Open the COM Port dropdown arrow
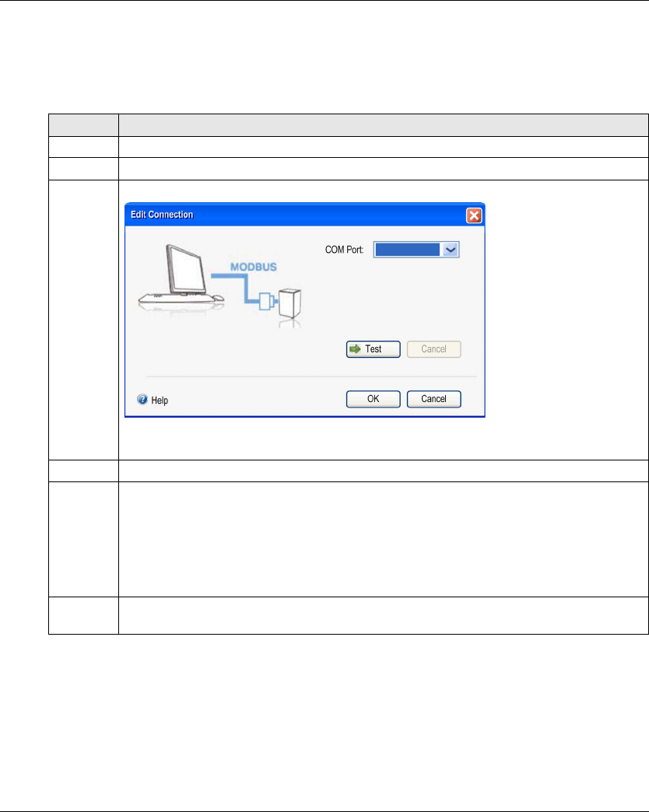The height and width of the screenshot is (812, 649). [x=450, y=250]
